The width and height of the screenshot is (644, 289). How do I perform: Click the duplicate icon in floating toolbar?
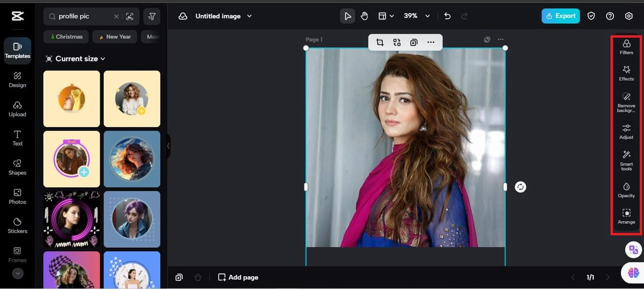point(414,43)
